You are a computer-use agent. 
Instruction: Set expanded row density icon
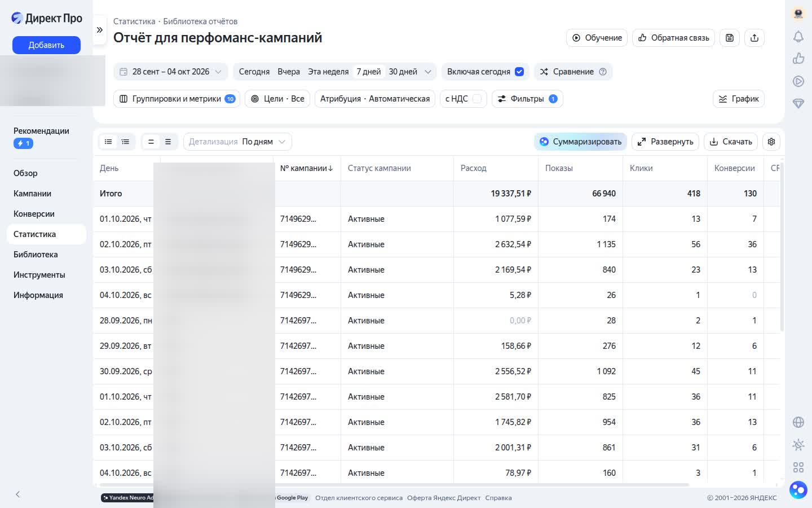167,142
